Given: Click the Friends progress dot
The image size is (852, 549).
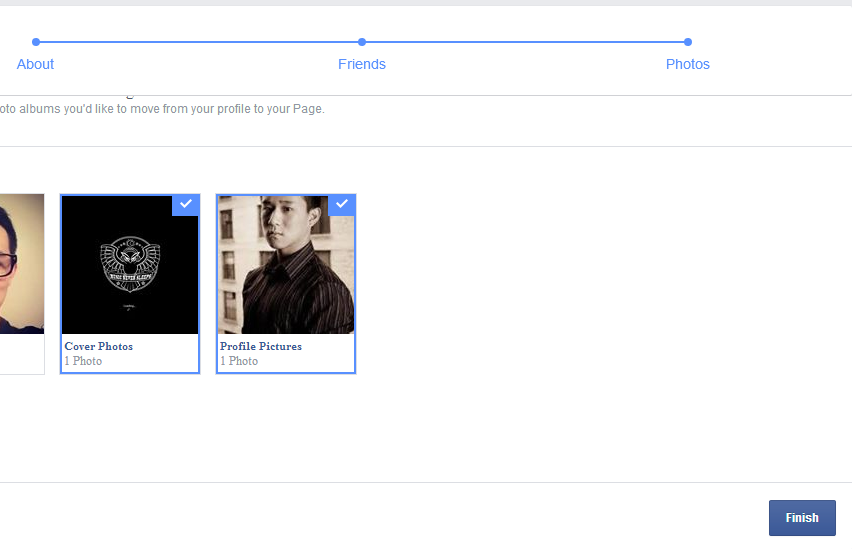Looking at the screenshot, I should tap(362, 42).
